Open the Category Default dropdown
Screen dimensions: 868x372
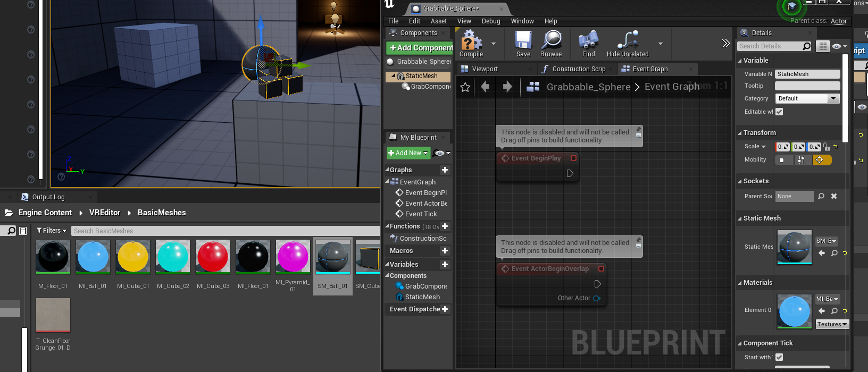pos(807,98)
